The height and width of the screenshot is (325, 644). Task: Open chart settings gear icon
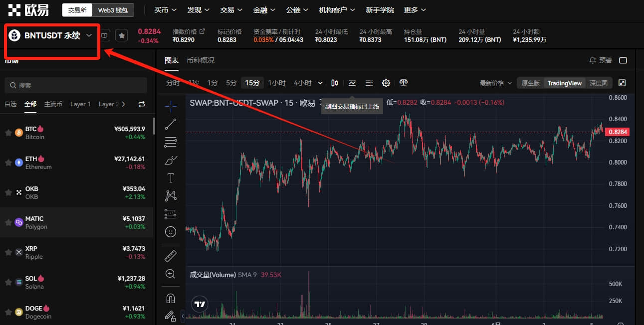[x=386, y=83]
